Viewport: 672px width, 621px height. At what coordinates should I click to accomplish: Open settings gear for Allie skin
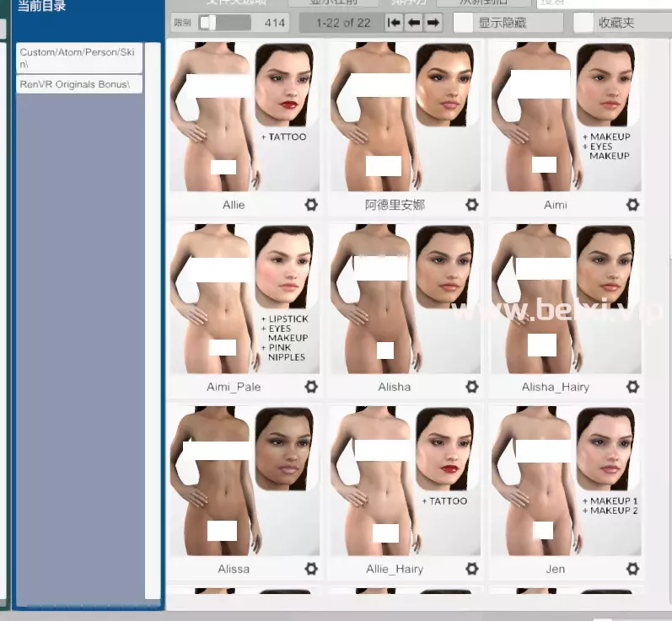point(311,205)
